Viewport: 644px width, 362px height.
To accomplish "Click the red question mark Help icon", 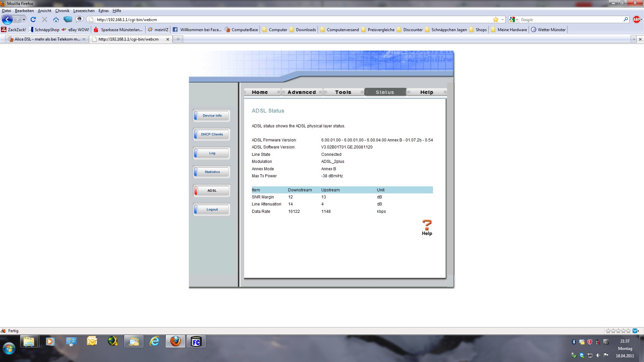I will pyautogui.click(x=427, y=225).
